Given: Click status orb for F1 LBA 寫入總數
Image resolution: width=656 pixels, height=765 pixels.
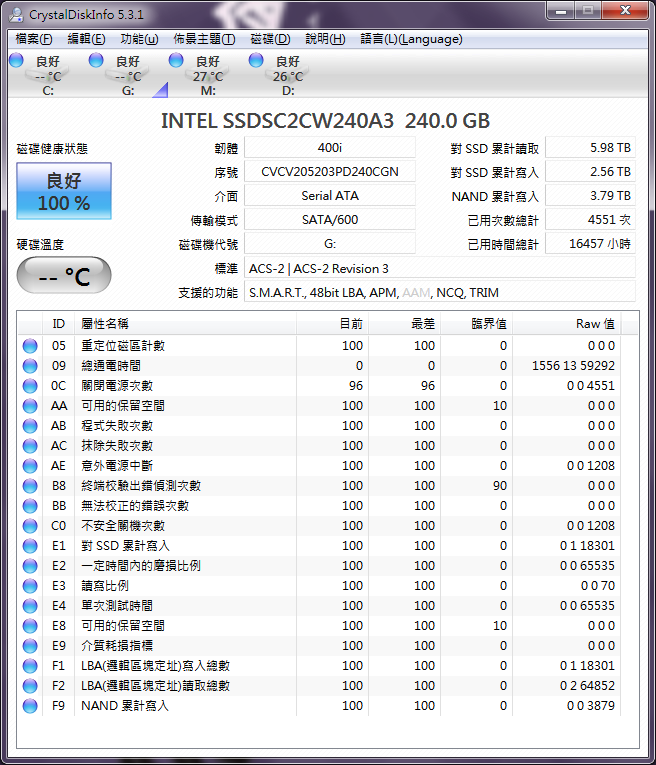Looking at the screenshot, I should 30,665.
